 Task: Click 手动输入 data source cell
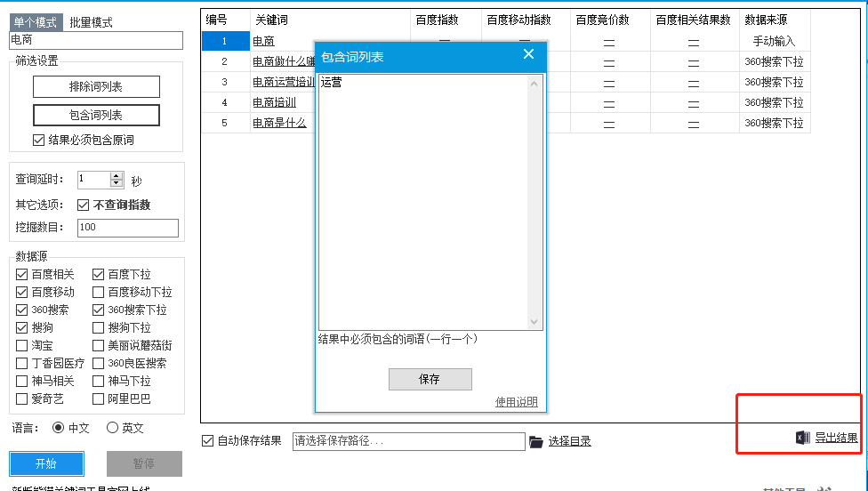[x=775, y=41]
